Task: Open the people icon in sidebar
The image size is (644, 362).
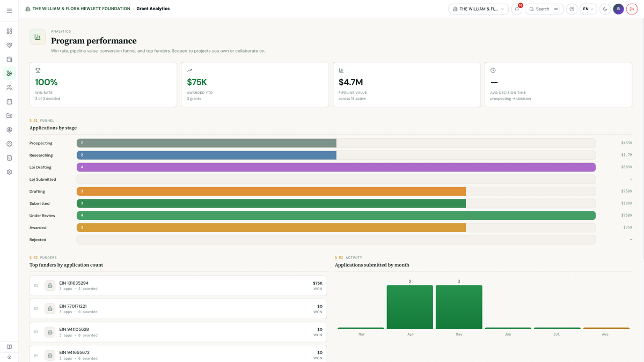Action: [x=9, y=87]
